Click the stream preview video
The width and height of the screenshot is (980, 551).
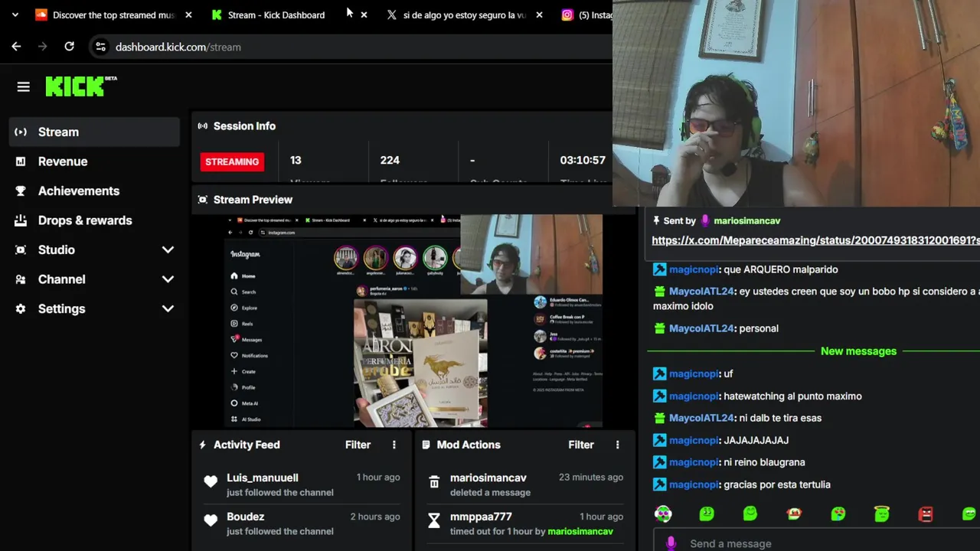click(x=413, y=321)
